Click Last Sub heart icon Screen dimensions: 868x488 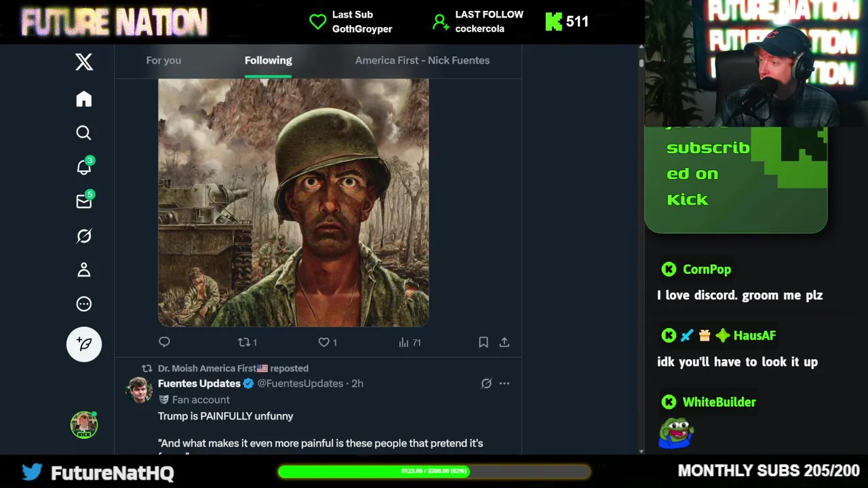click(317, 22)
